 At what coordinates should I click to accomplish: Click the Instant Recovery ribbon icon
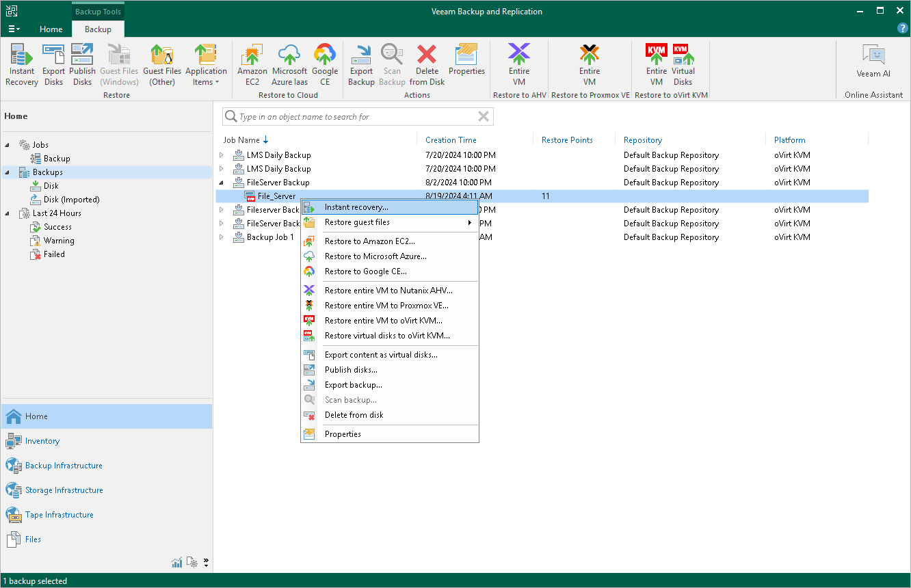[22, 65]
